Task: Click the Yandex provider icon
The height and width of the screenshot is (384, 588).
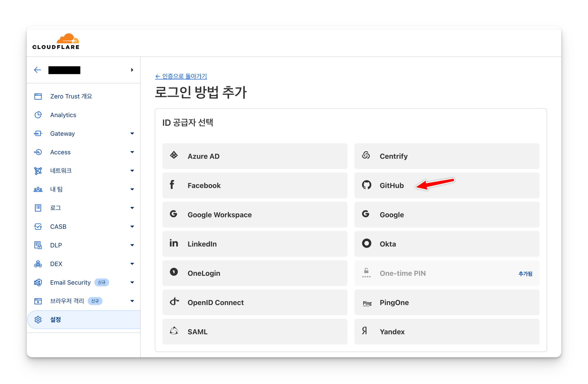Action: (x=365, y=331)
